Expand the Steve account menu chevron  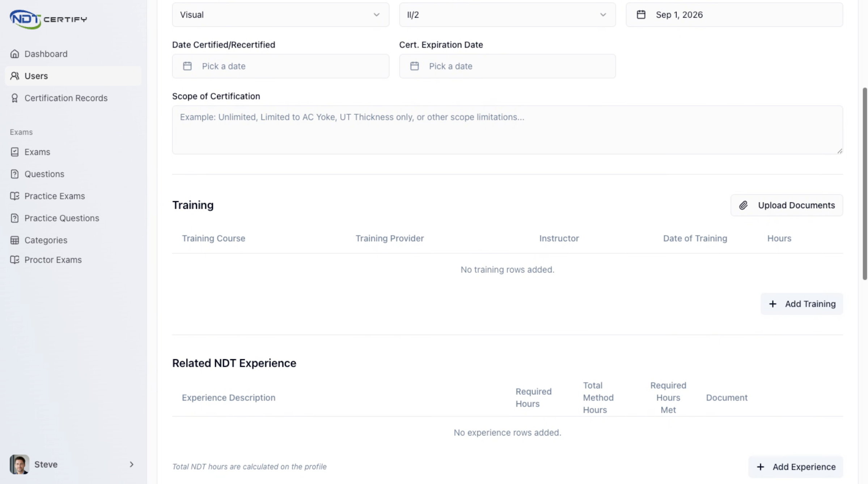131,464
